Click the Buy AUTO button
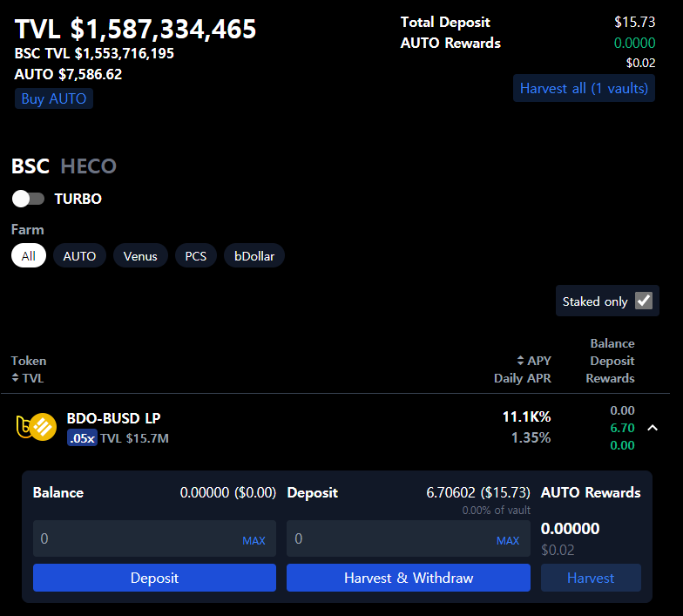The width and height of the screenshot is (683, 616). pyautogui.click(x=54, y=98)
